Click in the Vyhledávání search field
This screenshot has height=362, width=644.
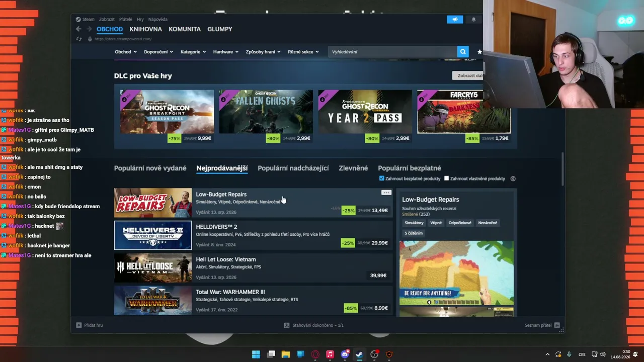coord(392,52)
